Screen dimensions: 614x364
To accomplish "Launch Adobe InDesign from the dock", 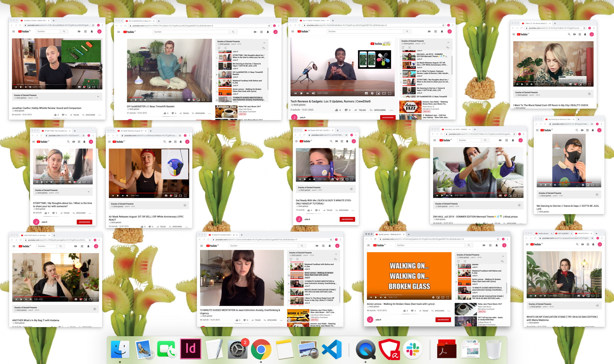I will pyautogui.click(x=191, y=349).
